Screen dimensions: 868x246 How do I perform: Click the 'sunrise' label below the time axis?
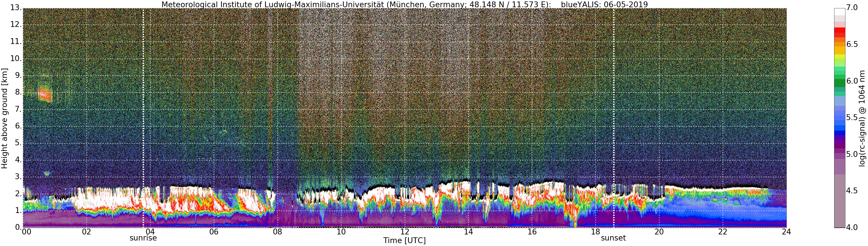pyautogui.click(x=143, y=238)
